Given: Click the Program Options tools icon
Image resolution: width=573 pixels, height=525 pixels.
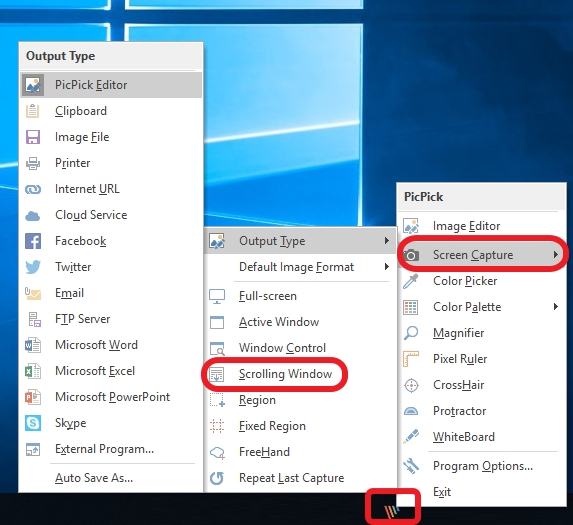Looking at the screenshot, I should (x=411, y=466).
